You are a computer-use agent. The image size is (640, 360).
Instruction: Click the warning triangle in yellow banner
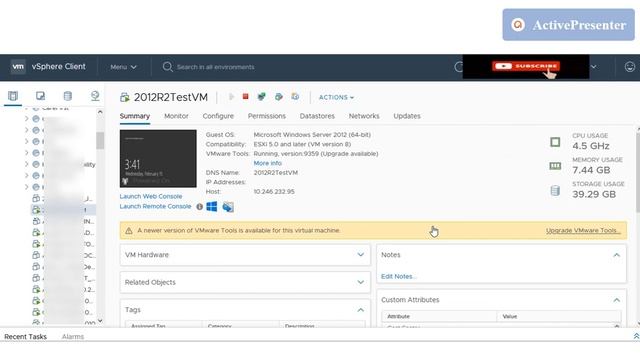click(x=129, y=231)
